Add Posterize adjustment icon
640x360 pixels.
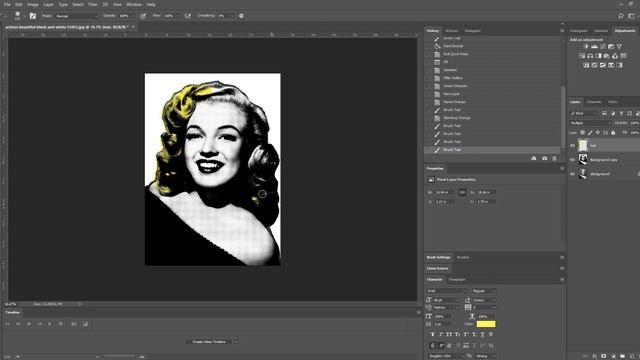pyautogui.click(x=594, y=65)
